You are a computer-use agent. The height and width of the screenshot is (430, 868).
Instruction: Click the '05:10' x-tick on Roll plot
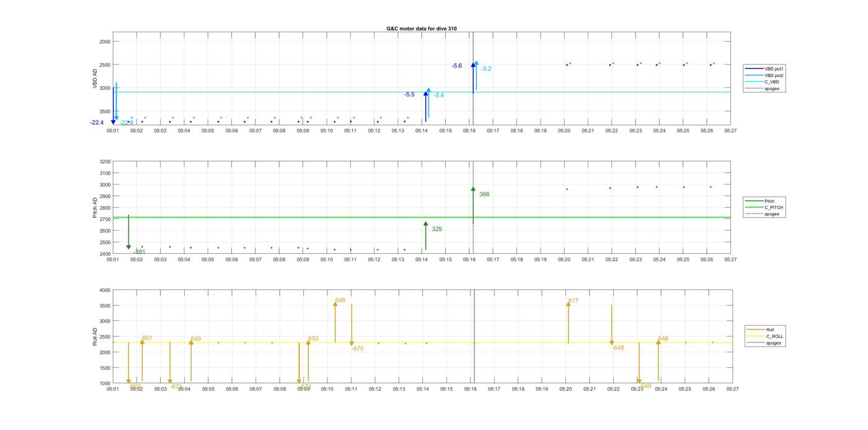pos(327,388)
